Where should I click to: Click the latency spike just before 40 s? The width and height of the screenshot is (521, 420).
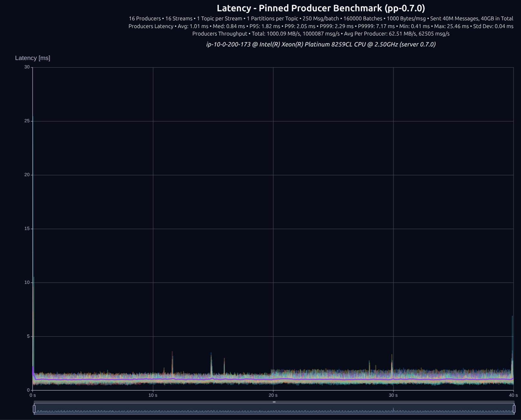(512, 318)
